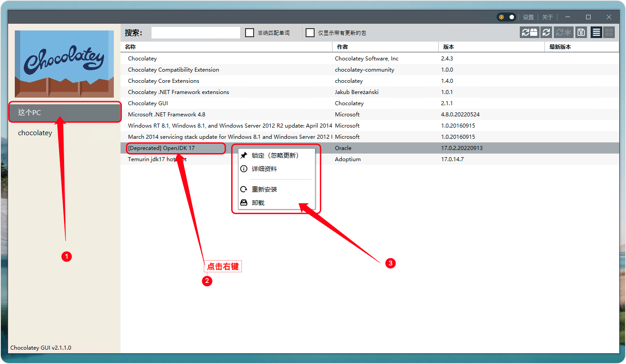The height and width of the screenshot is (364, 626).
Task: Open 设置 settings in title bar
Action: [x=528, y=17]
